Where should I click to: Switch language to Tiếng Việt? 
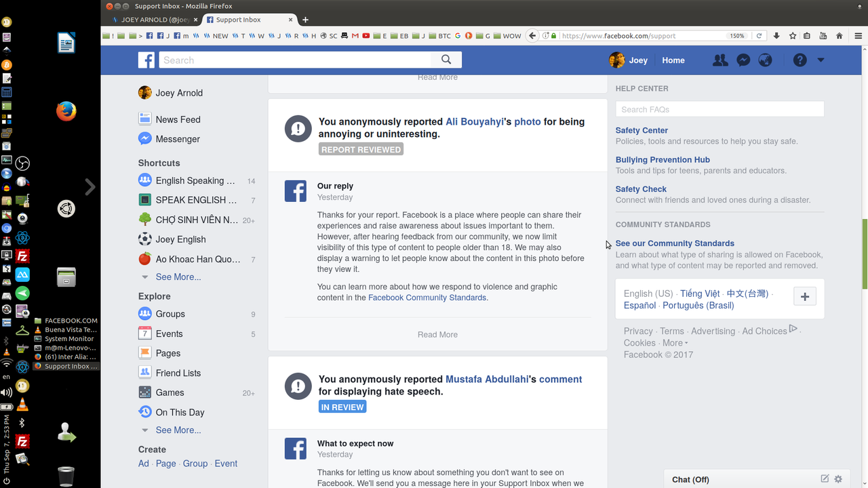[700, 293]
